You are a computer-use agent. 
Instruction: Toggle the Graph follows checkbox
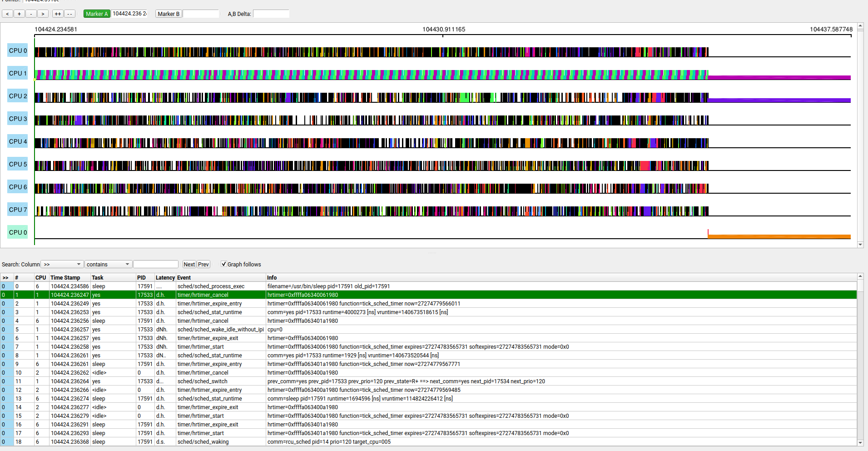coord(224,264)
